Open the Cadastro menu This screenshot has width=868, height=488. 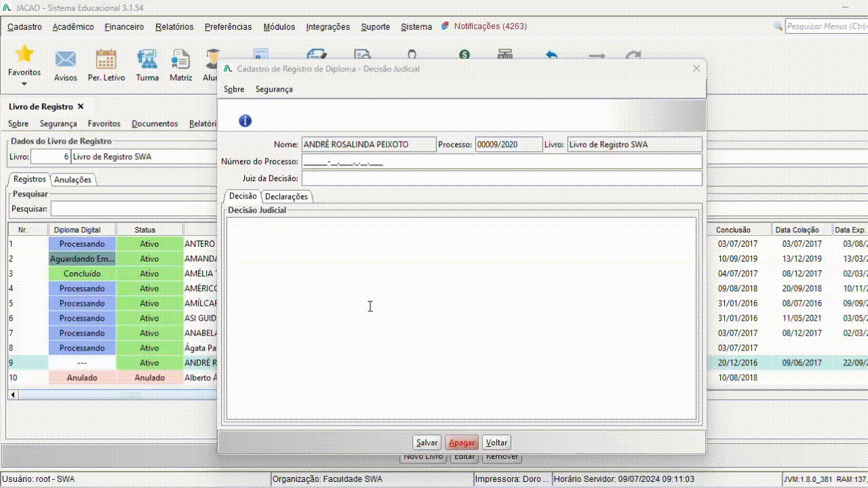(24, 27)
